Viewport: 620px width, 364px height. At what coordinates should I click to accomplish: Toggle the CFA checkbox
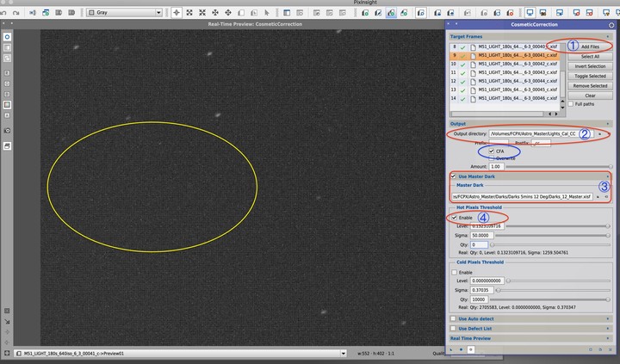click(492, 151)
